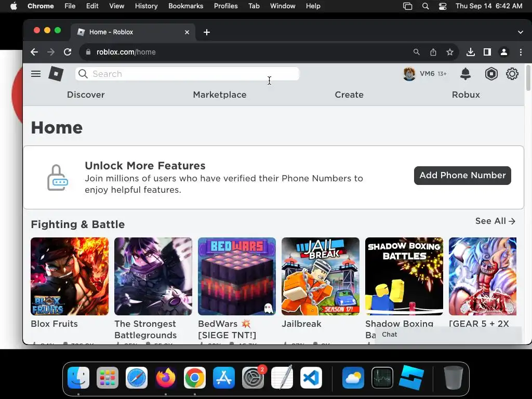Click See All for Fighting & Battle
This screenshot has height=399, width=532.
pos(495,221)
